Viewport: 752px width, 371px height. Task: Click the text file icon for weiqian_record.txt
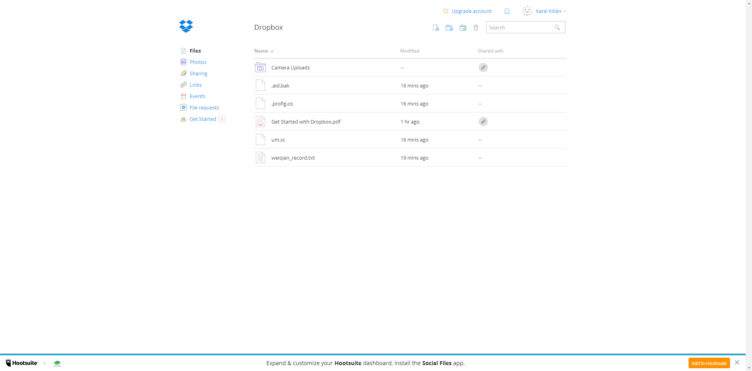(260, 158)
